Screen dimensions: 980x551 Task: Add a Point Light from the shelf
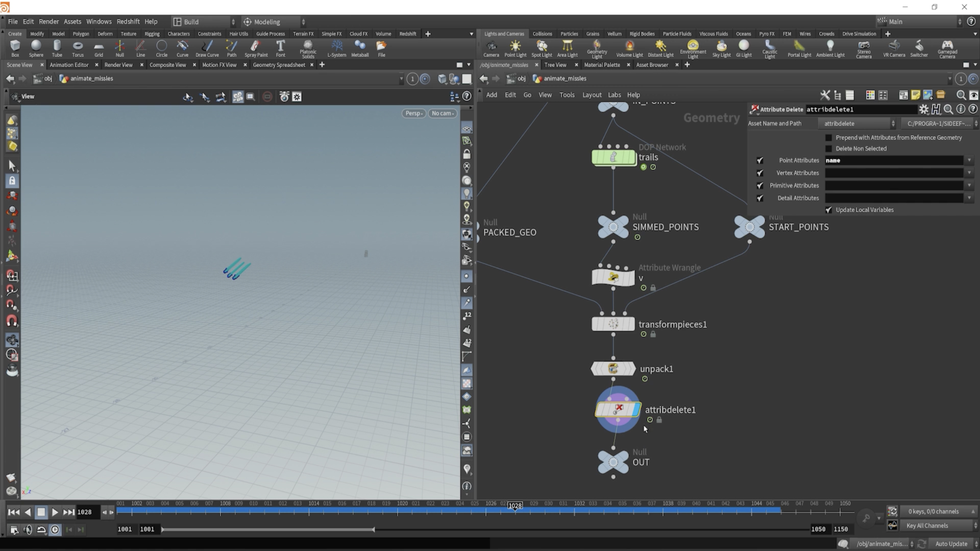pyautogui.click(x=515, y=48)
